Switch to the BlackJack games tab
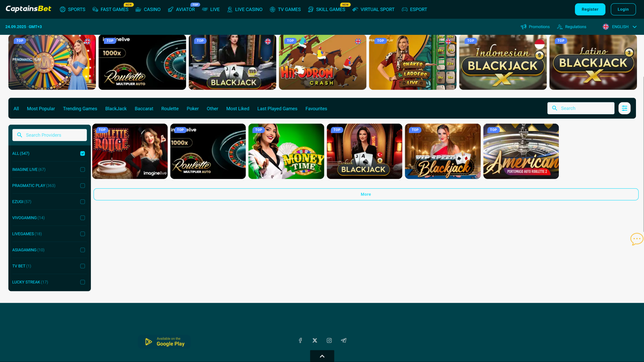The height and width of the screenshot is (362, 644). (116, 108)
